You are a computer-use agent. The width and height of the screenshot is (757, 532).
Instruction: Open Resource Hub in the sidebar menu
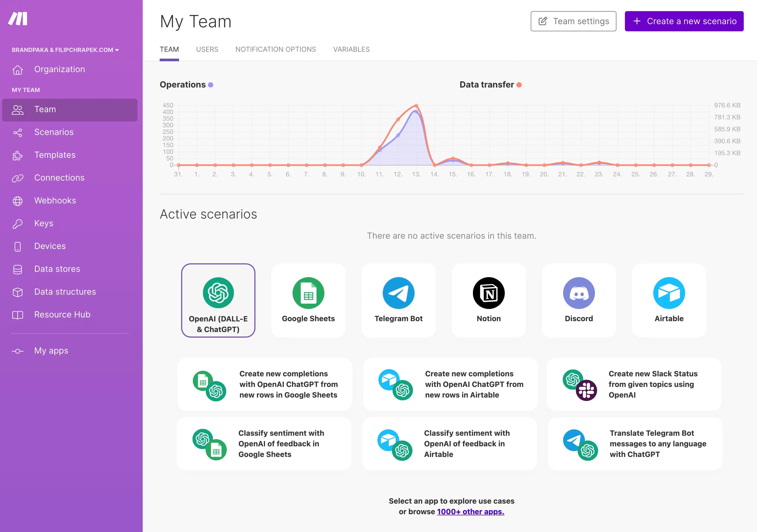tap(69, 315)
